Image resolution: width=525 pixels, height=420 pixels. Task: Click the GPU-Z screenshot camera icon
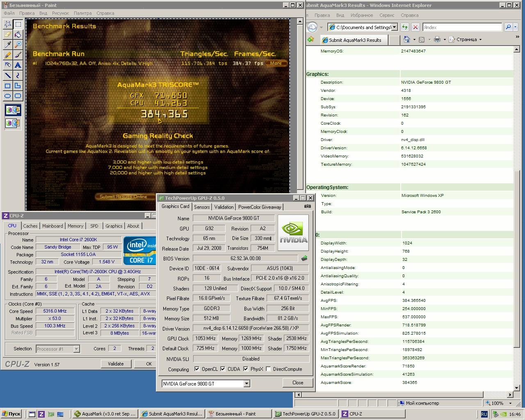[x=307, y=206]
